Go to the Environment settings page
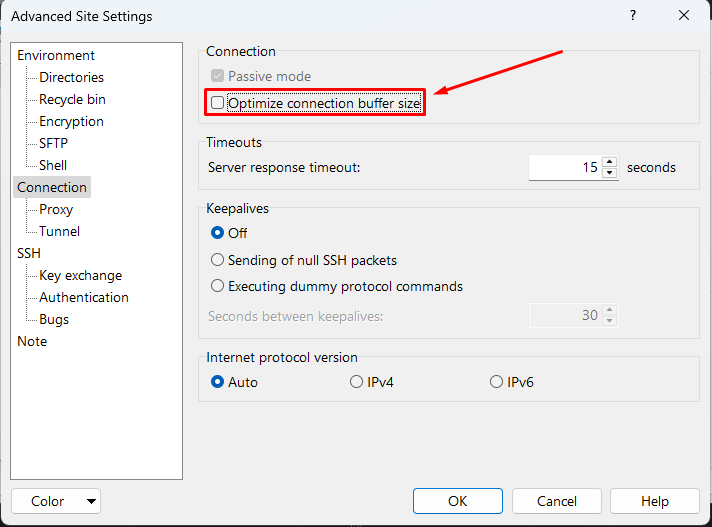This screenshot has height=527, width=712. pos(56,55)
